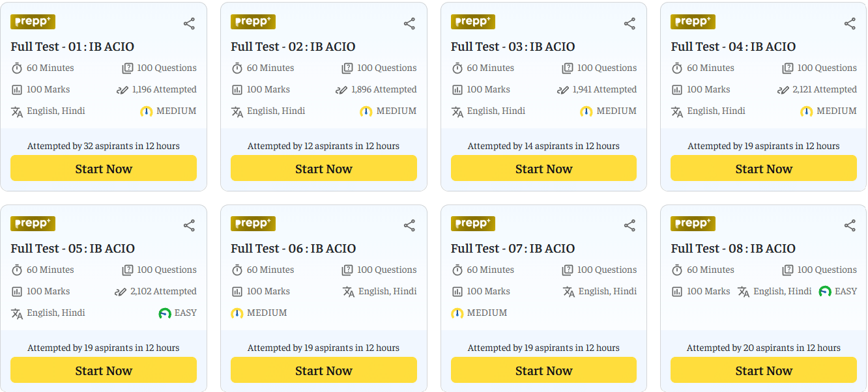Click Start Now on Full Test - 08
This screenshot has width=868, height=392.
[x=763, y=370]
